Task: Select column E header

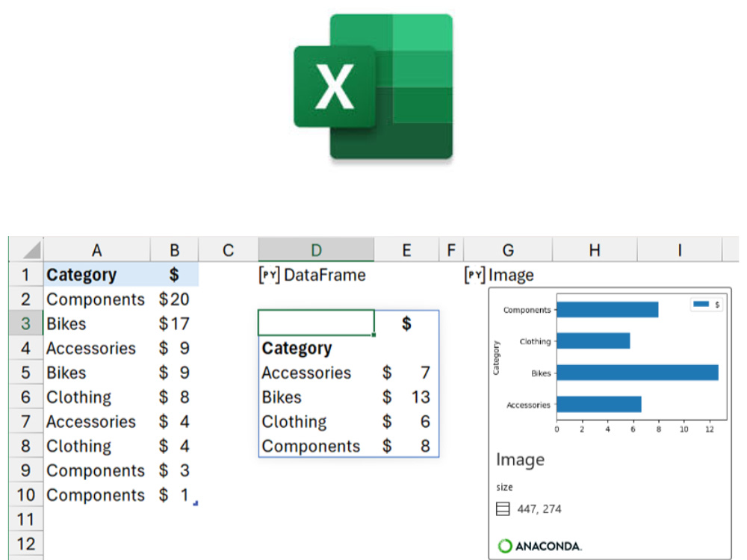Action: tap(406, 250)
